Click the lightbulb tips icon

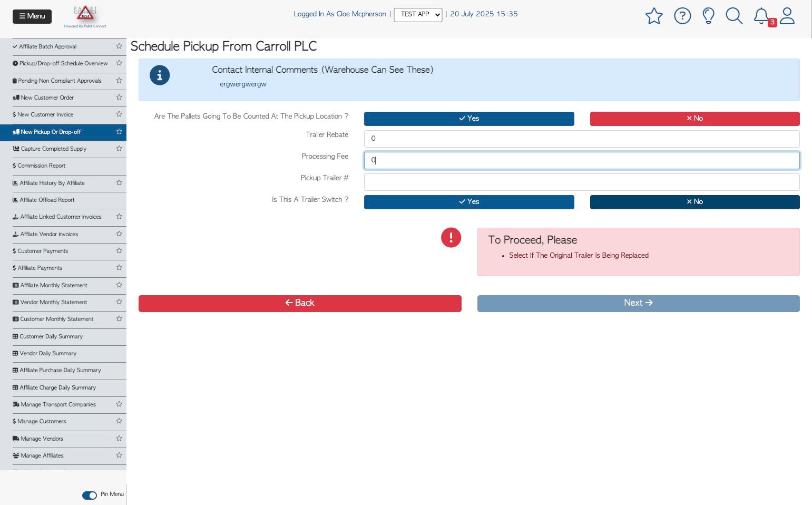click(709, 16)
